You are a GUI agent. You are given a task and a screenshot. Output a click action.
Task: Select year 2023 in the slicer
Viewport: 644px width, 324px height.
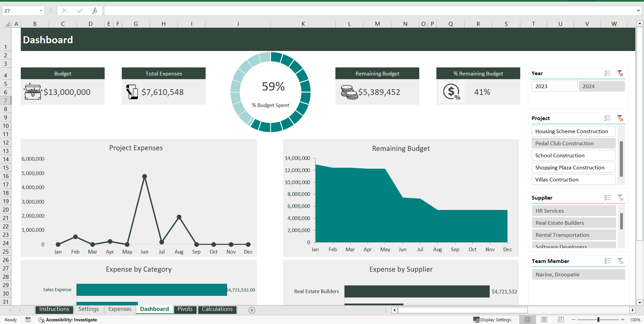coord(554,86)
